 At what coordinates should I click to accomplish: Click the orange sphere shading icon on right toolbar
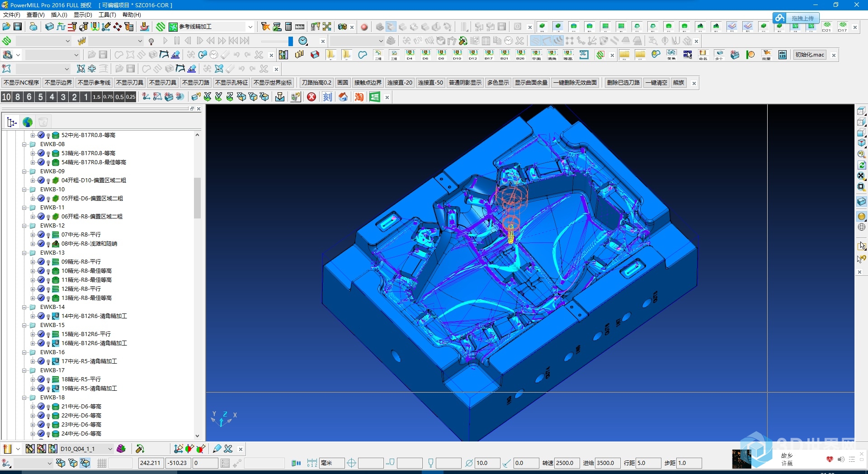[862, 217]
